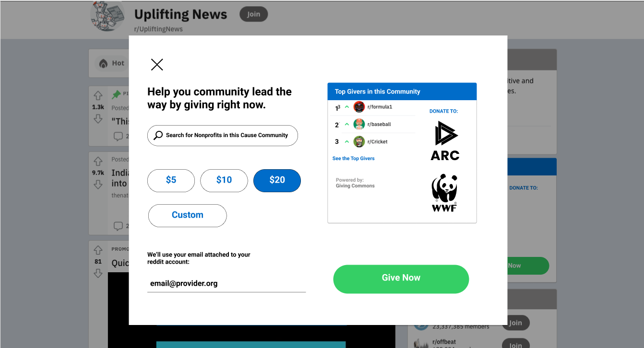The image size is (644, 348).
Task: Click the Search for Nonprofits field
Action: (x=223, y=136)
